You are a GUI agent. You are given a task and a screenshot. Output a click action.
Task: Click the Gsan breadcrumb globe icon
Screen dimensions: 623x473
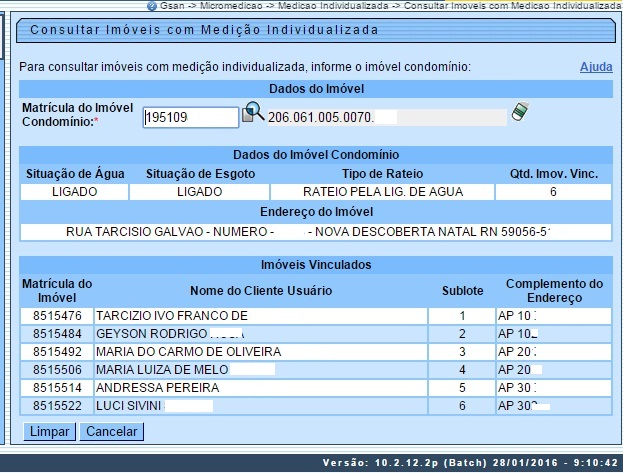click(150, 6)
